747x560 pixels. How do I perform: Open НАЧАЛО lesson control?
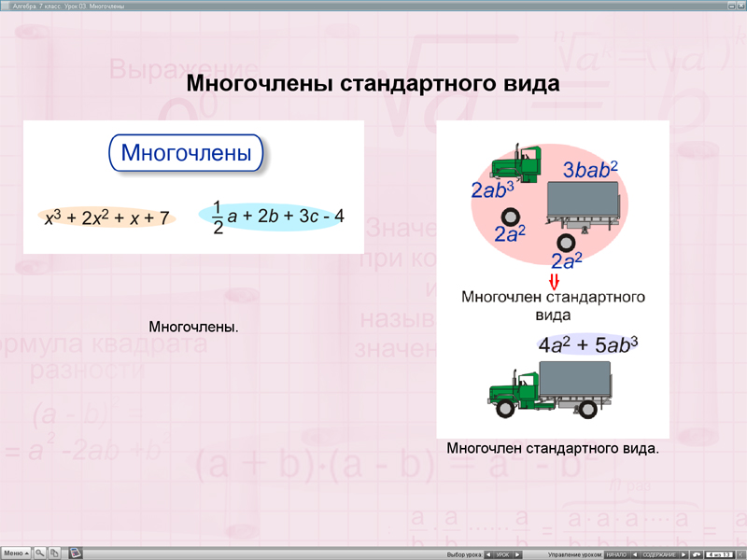click(616, 553)
